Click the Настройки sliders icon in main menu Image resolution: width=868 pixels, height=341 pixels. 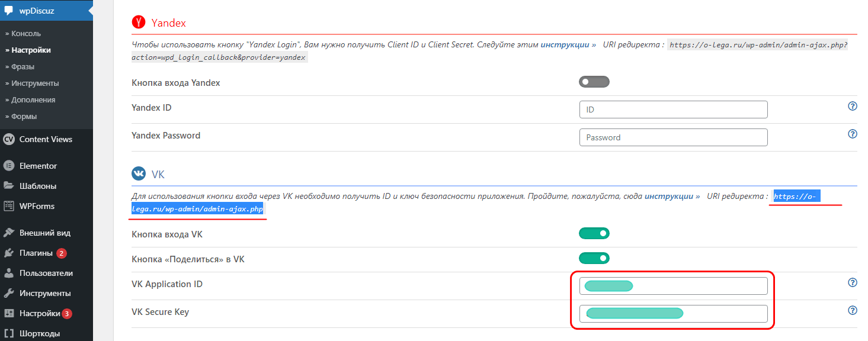coord(9,313)
